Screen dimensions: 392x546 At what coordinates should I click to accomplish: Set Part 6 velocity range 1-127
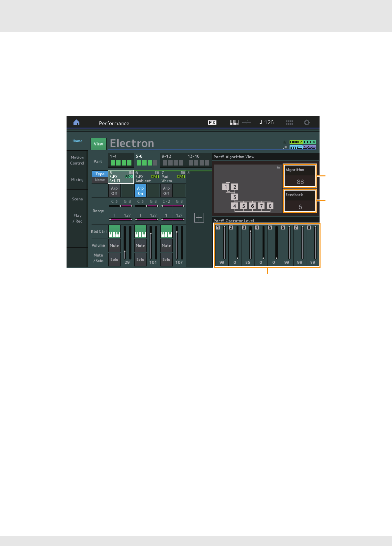point(147,217)
